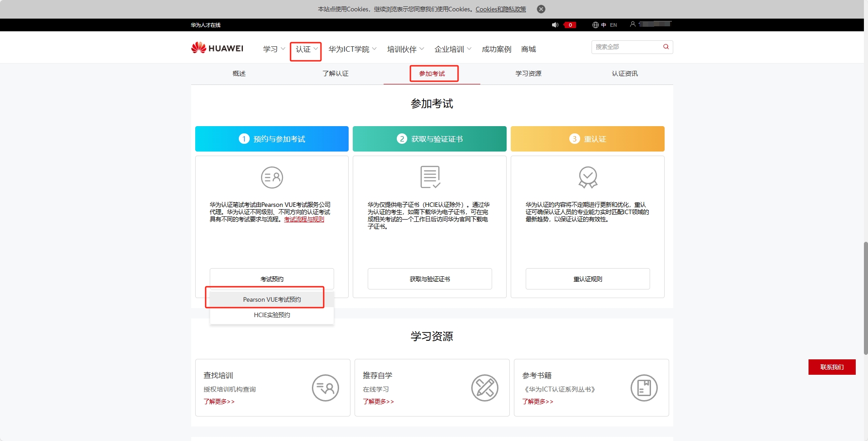Open 商城 page
This screenshot has height=441, width=868.
click(x=528, y=49)
